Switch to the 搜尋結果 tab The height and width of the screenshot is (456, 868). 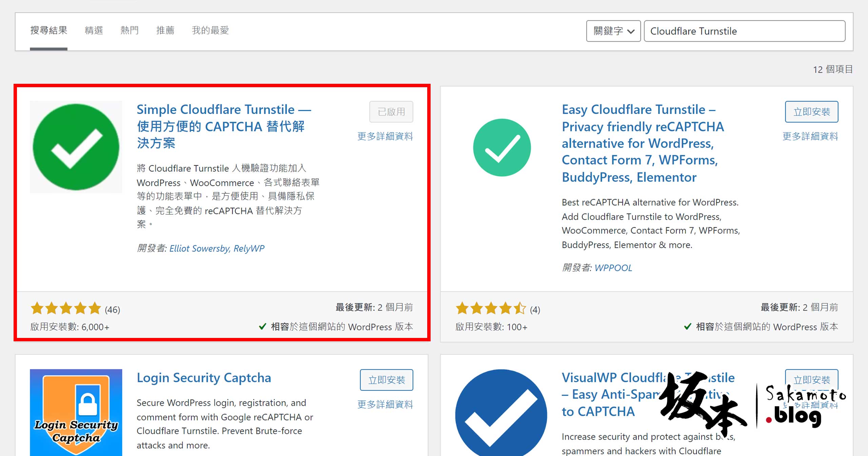[48, 31]
